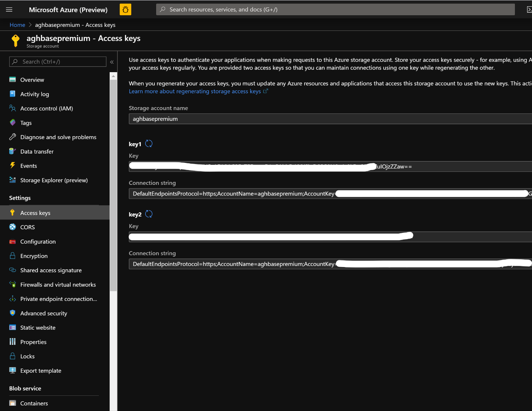The image size is (532, 411).
Task: Click the key1 label text
Action: (135, 144)
